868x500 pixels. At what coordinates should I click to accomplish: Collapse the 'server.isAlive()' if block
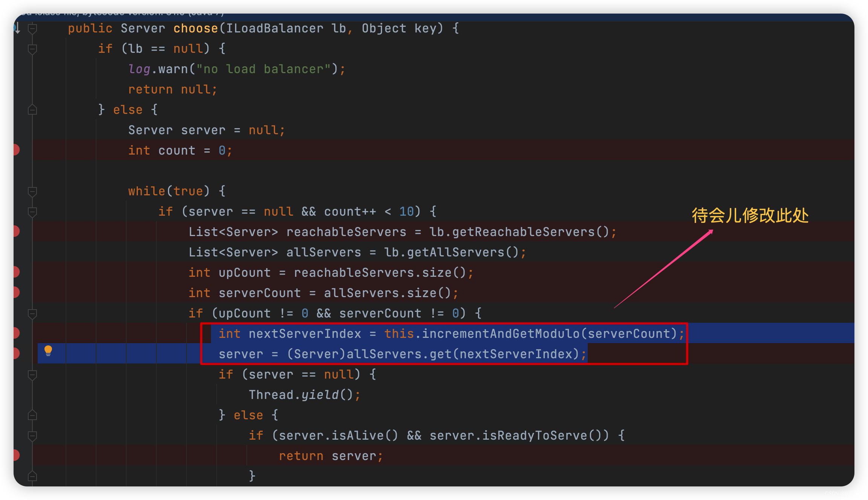pyautogui.click(x=32, y=436)
